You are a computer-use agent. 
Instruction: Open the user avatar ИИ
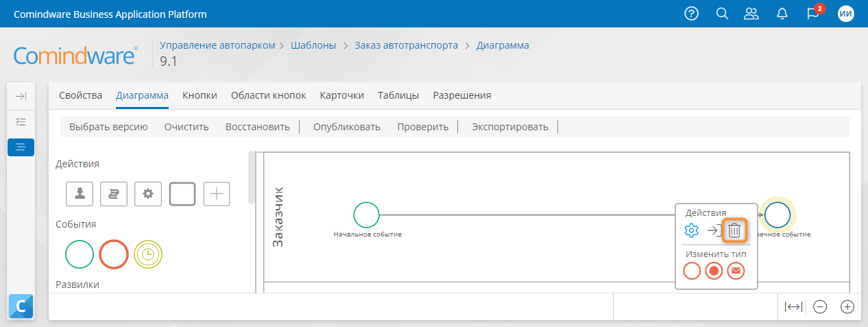click(846, 14)
